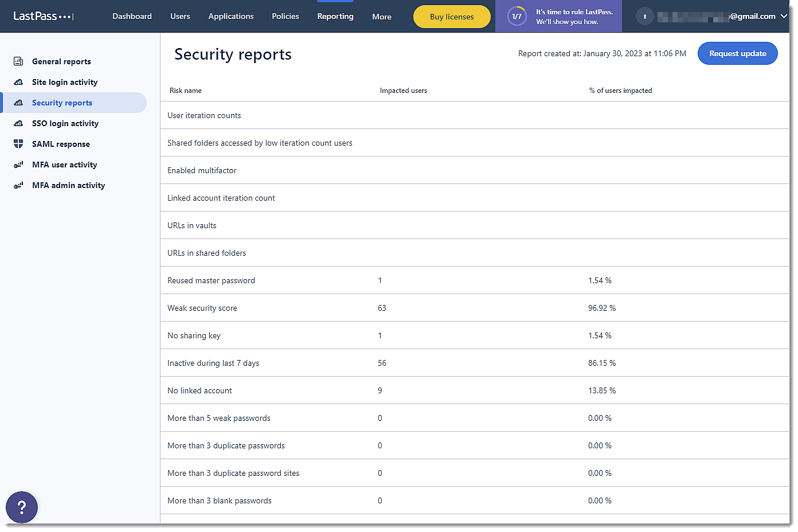Screen dimensions: 798x532
Task: Click the SSO login activity chart icon
Action: (x=18, y=123)
